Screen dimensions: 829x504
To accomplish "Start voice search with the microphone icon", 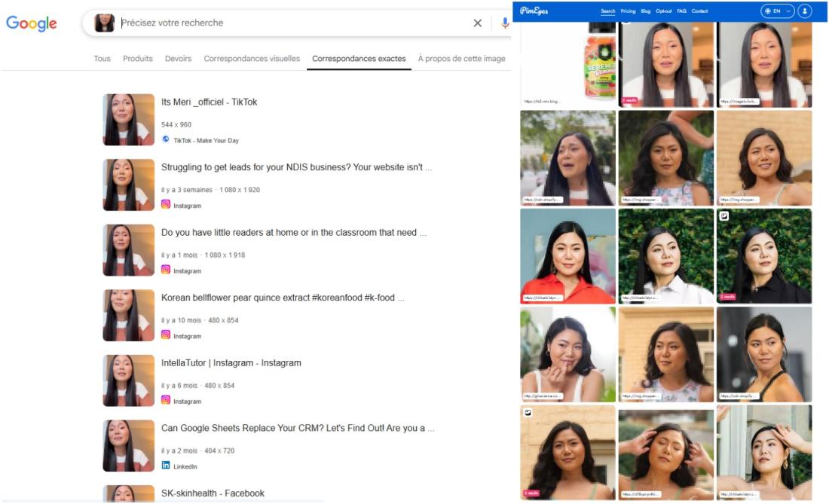I will (x=505, y=23).
